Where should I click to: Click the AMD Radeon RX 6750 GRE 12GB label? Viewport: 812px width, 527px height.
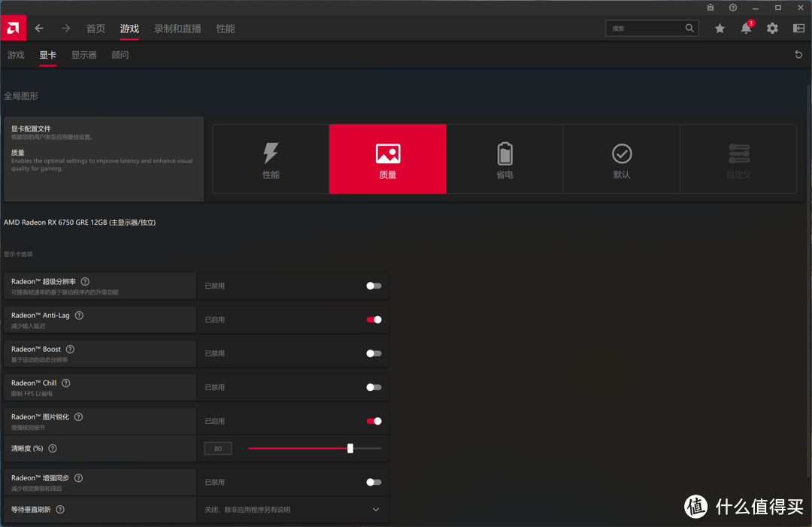80,222
